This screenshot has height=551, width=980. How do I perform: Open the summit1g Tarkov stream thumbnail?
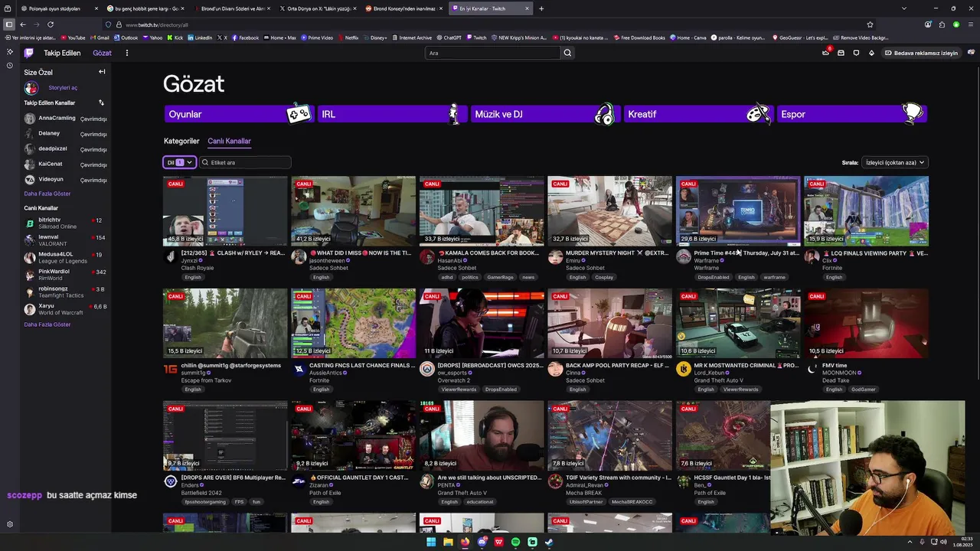point(225,323)
